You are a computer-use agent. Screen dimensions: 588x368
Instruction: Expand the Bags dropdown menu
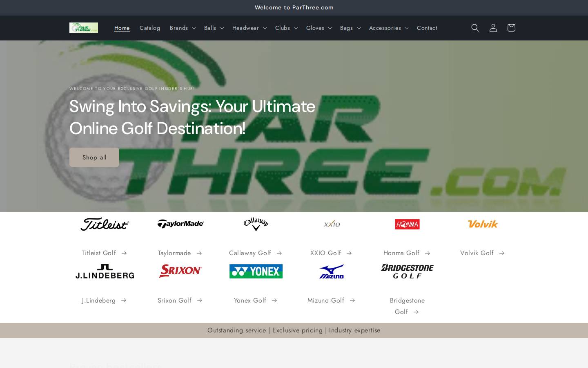pos(350,28)
